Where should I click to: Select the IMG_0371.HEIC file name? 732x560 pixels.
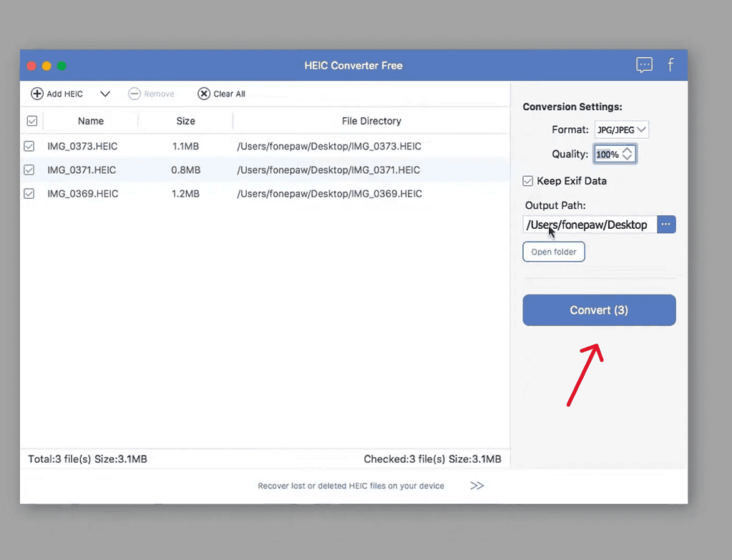pos(82,170)
